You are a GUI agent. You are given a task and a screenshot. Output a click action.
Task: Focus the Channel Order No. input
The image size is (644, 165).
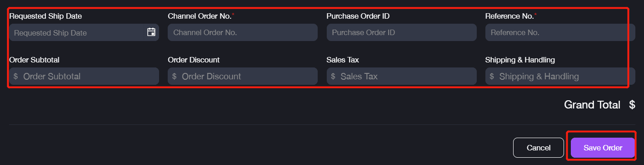[243, 32]
